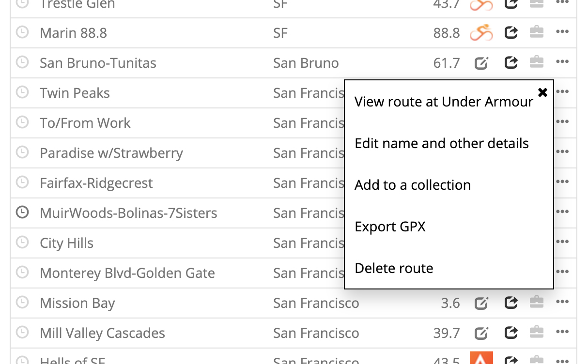Image resolution: width=588 pixels, height=364 pixels.
Task: Toggle clock icon for MuirWoods-Bolinas-7Sisters
Action: pos(22,212)
